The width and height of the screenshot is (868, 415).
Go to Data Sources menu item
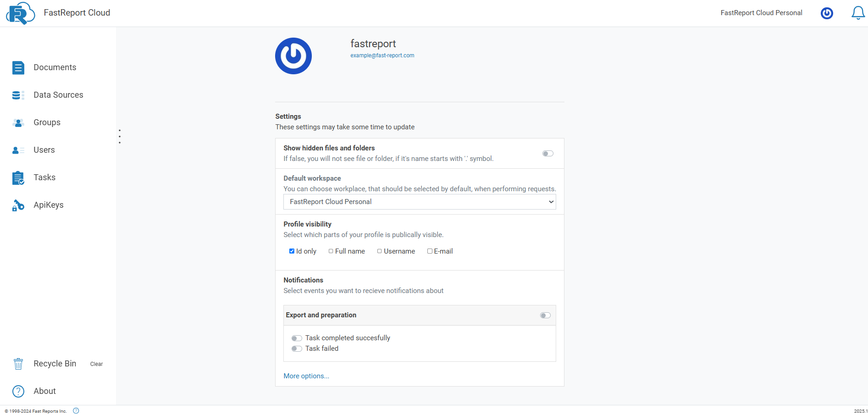(x=58, y=95)
